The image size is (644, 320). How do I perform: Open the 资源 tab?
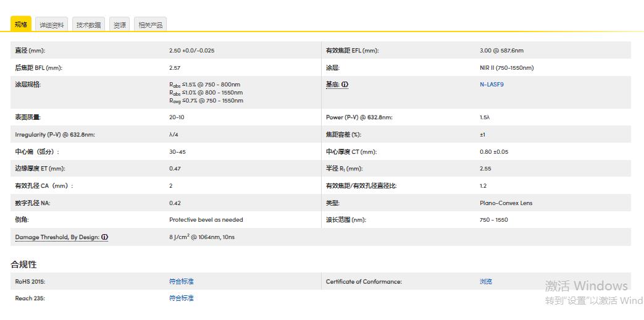120,24
